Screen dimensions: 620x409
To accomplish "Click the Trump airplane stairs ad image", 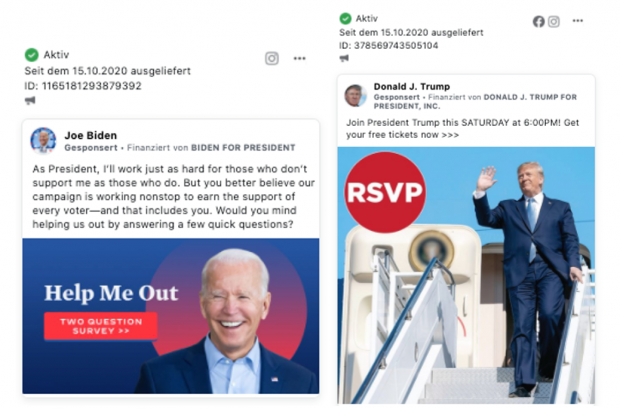I will point(466,275).
